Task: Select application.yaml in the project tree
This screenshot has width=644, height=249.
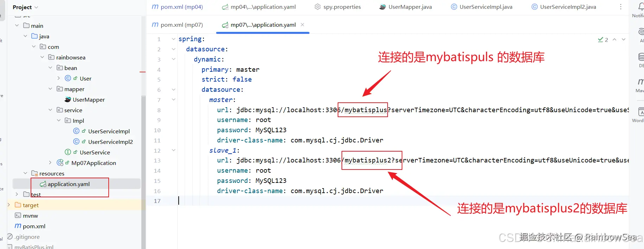Action: point(69,184)
